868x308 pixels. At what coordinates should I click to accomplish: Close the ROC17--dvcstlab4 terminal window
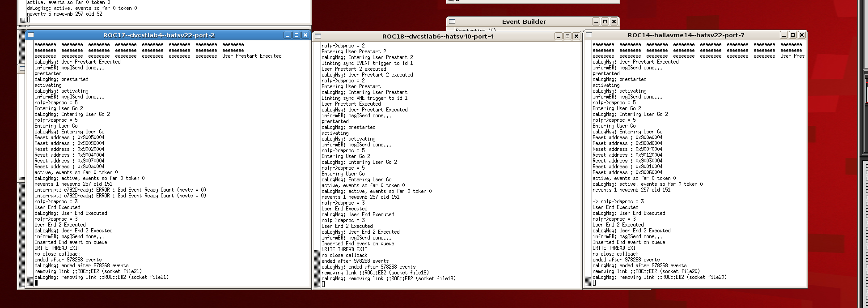(x=305, y=35)
